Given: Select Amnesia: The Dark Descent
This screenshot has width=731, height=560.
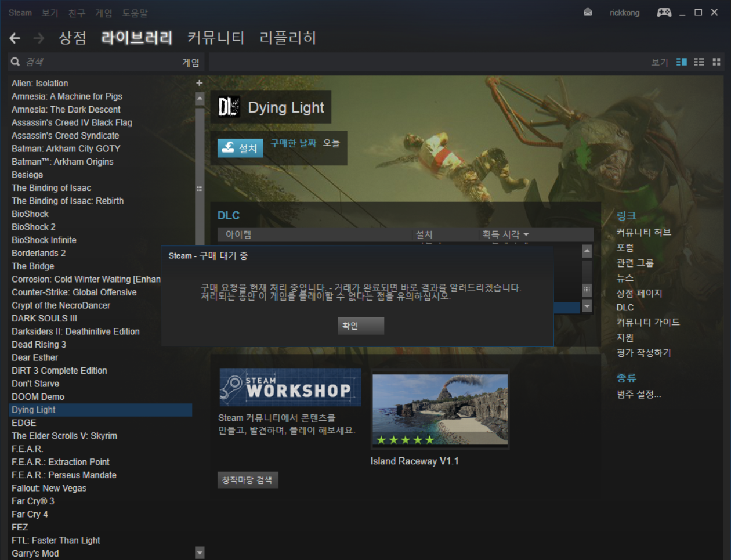Looking at the screenshot, I should pos(66,110).
